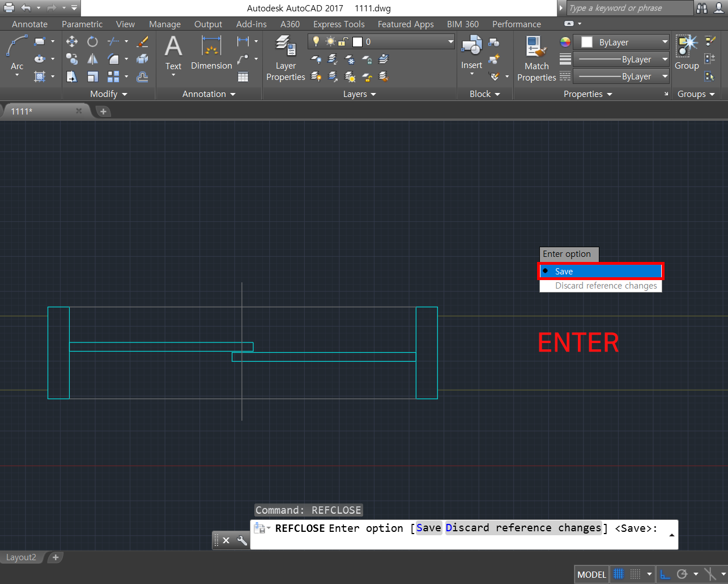Select the Save radio option

pyautogui.click(x=601, y=271)
